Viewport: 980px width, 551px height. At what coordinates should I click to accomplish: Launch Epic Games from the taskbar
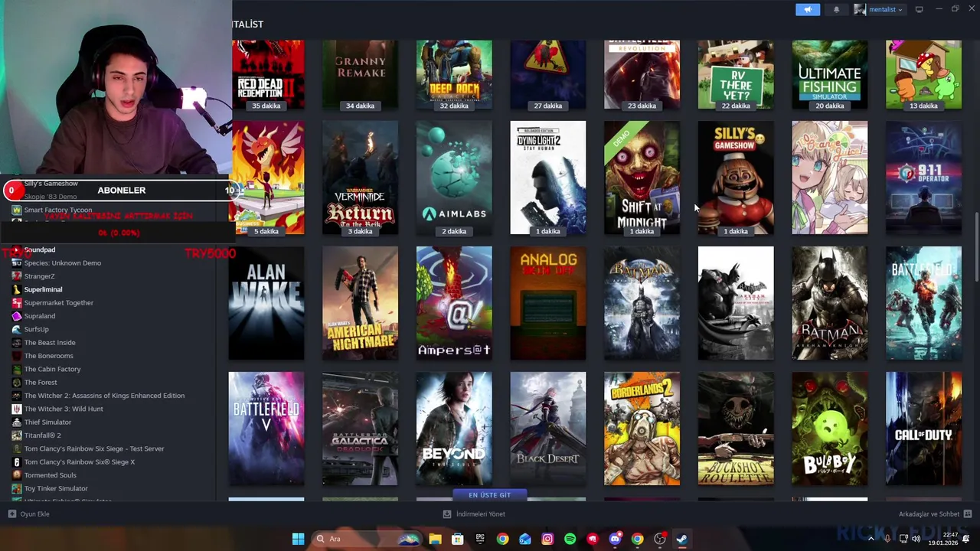480,539
